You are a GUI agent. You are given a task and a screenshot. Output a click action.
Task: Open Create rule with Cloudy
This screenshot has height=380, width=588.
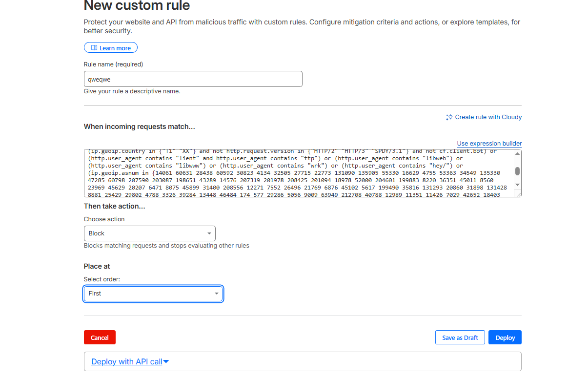pyautogui.click(x=484, y=117)
